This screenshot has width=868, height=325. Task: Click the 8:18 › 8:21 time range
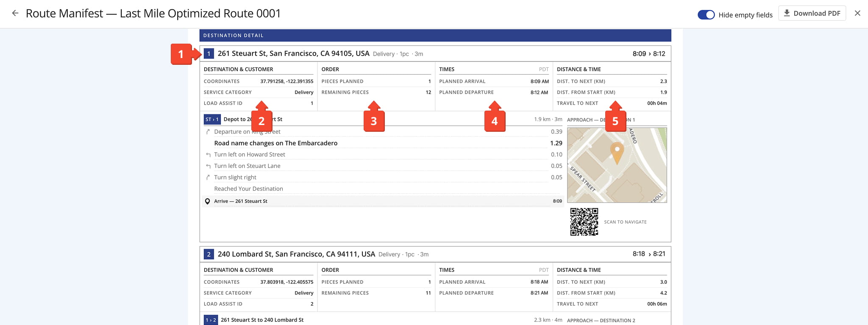[x=649, y=254]
